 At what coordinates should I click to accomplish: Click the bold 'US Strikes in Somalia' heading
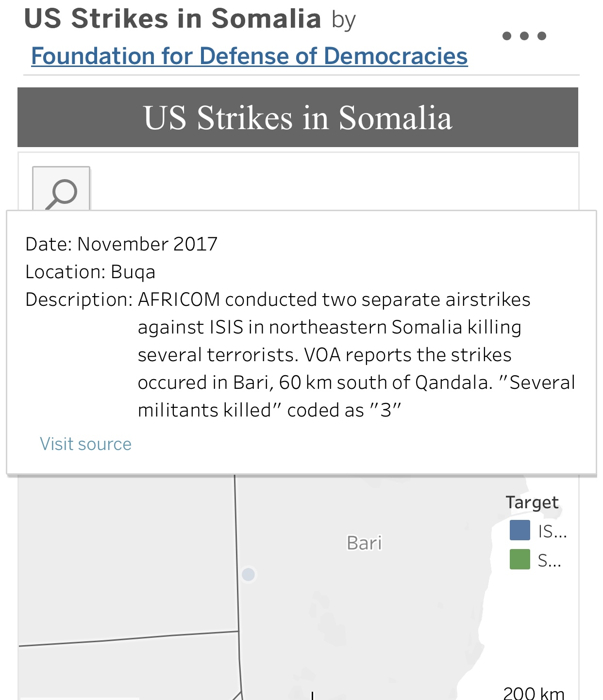172,18
